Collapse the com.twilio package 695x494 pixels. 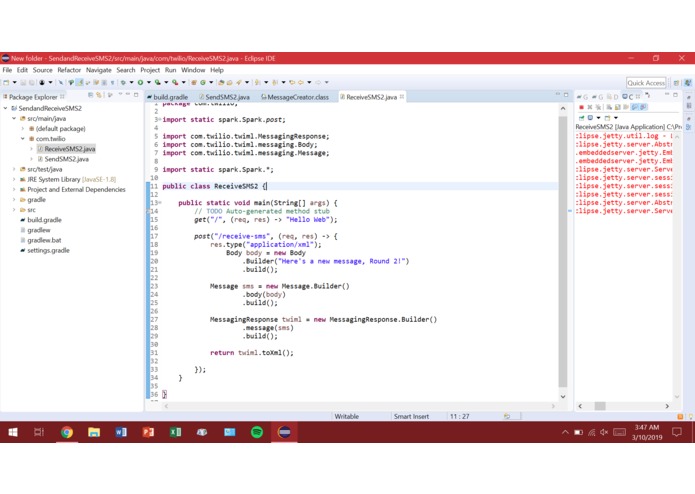(x=23, y=139)
